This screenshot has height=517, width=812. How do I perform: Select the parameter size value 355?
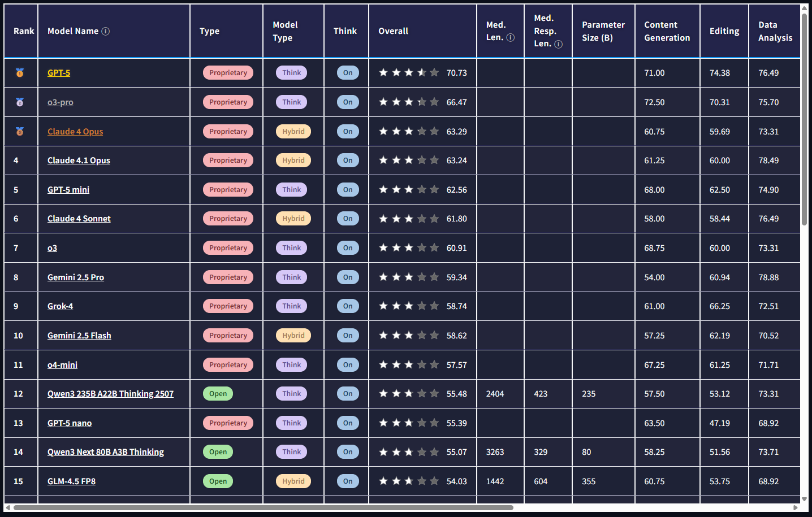pos(589,481)
